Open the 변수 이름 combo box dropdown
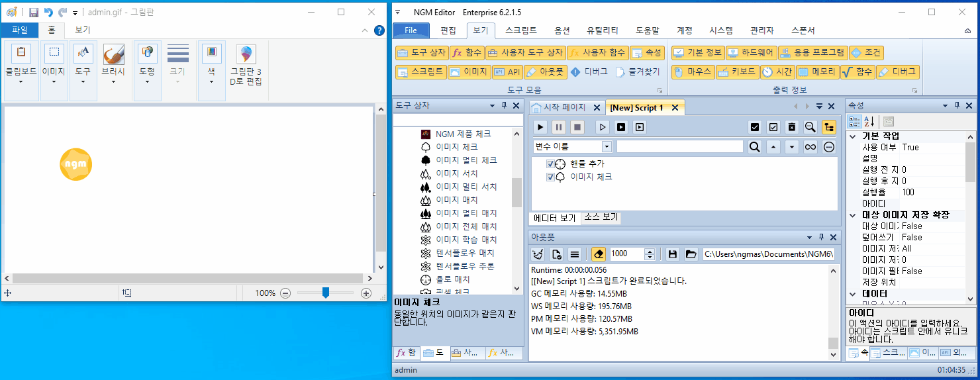980x380 pixels. coord(607,146)
